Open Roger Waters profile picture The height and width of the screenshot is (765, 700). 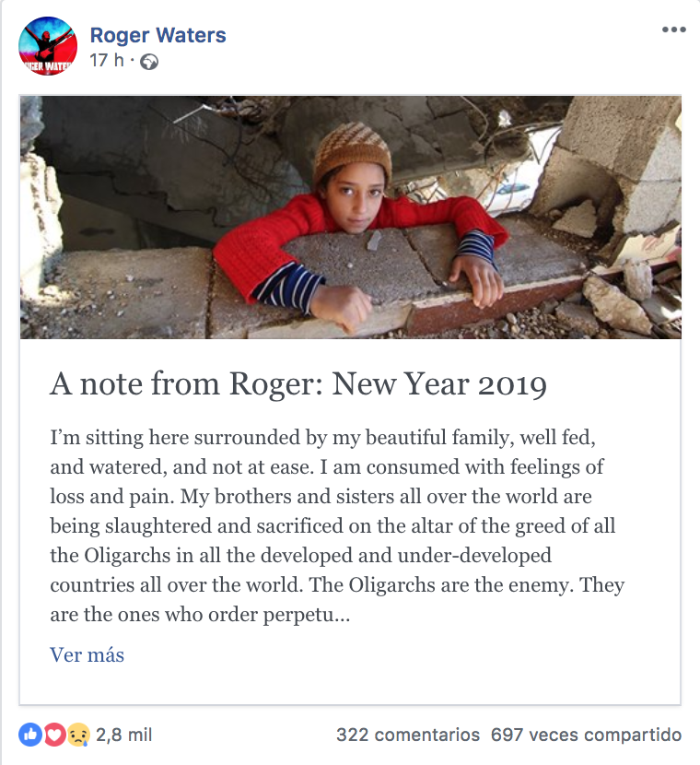click(x=48, y=46)
